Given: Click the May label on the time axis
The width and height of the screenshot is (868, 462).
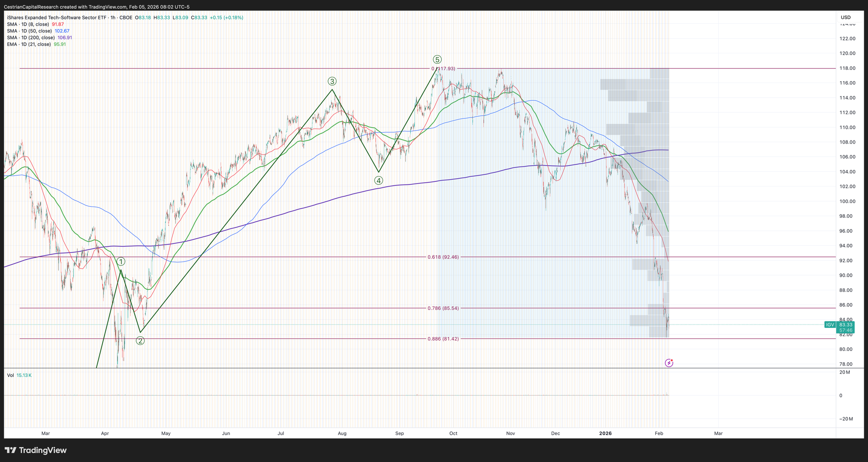Looking at the screenshot, I should [x=166, y=433].
